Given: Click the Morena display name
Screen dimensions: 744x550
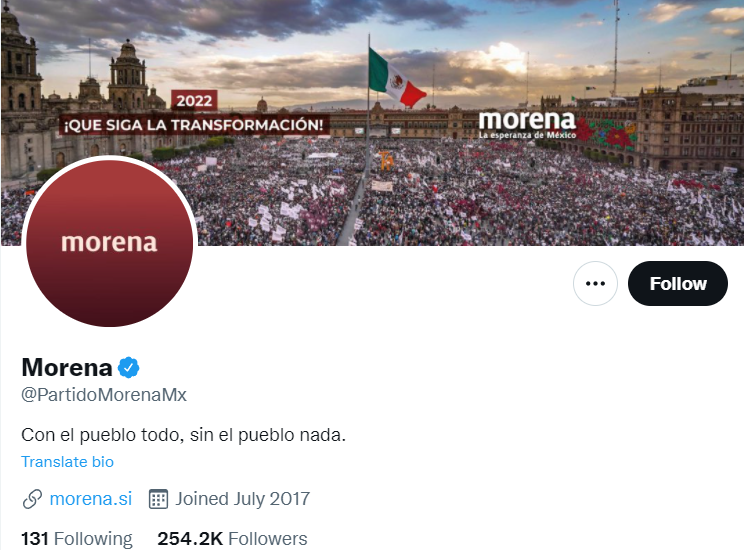Looking at the screenshot, I should pyautogui.click(x=67, y=367).
